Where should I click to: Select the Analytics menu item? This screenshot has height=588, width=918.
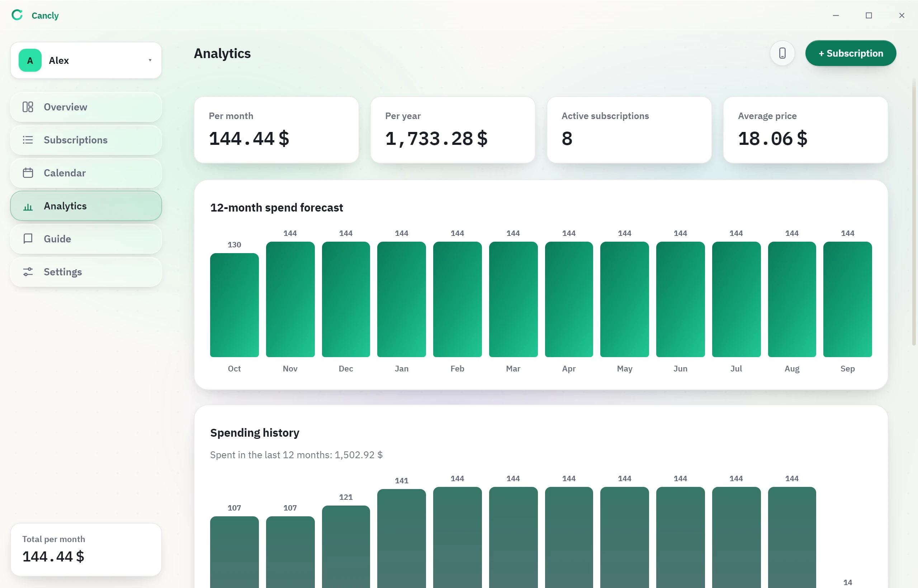tap(86, 206)
